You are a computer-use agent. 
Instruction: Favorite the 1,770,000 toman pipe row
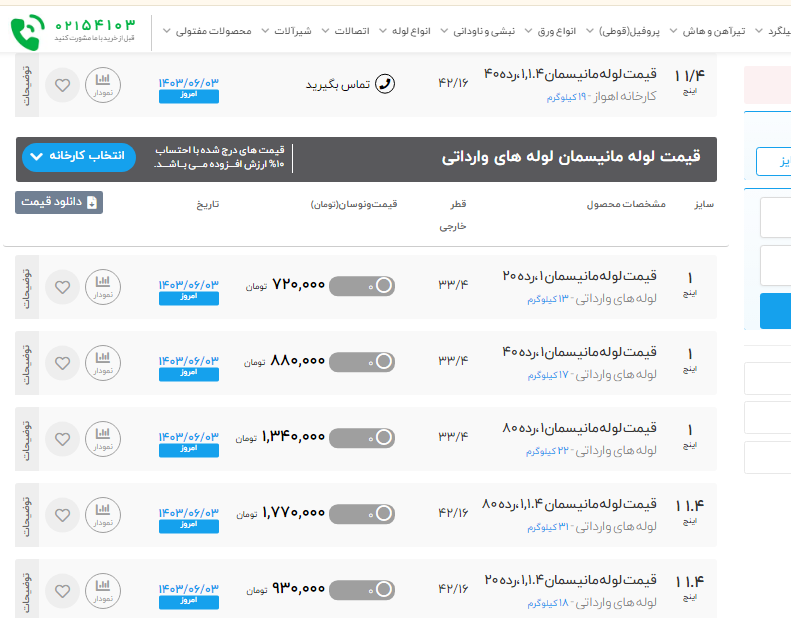(62, 515)
